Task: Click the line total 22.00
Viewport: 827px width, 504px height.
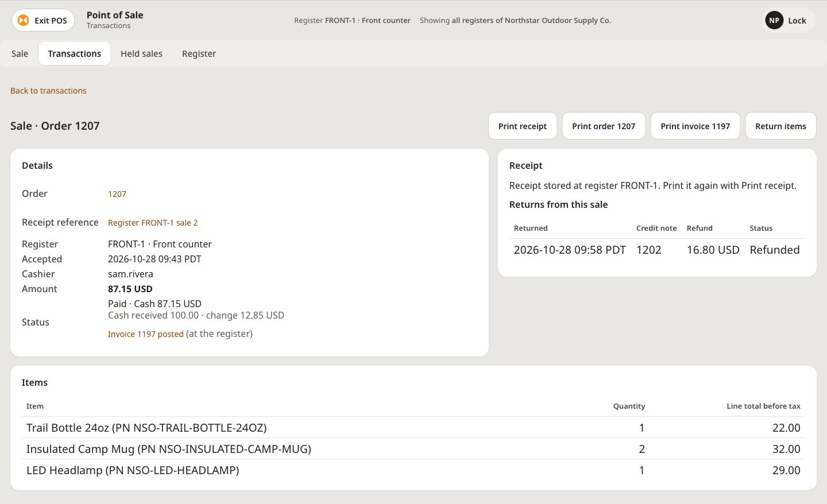Action: [786, 428]
